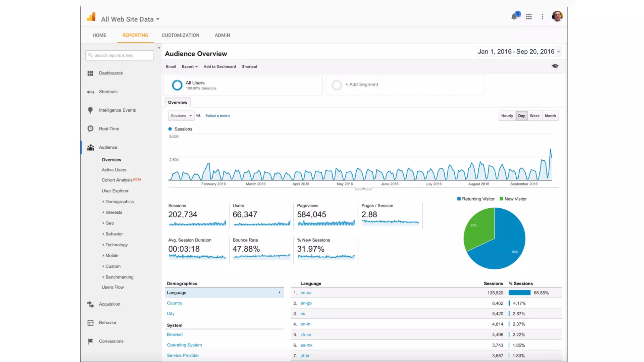Open the notifications bell icon
Screen dimensions: 644x362
click(x=514, y=17)
